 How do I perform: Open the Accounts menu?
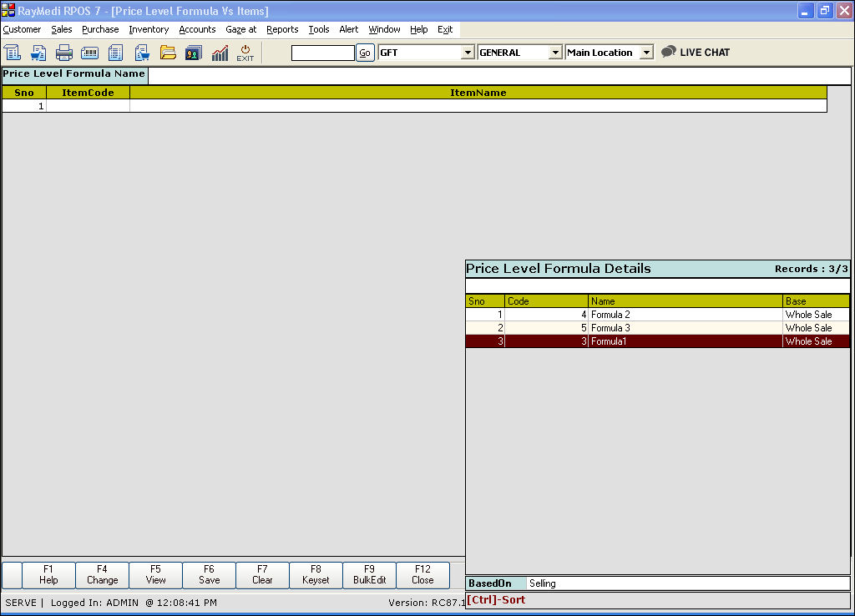click(197, 29)
